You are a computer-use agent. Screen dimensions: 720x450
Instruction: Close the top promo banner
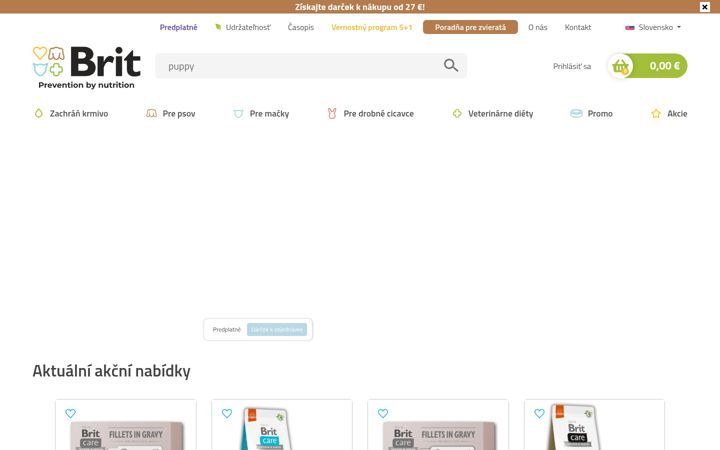(x=704, y=7)
